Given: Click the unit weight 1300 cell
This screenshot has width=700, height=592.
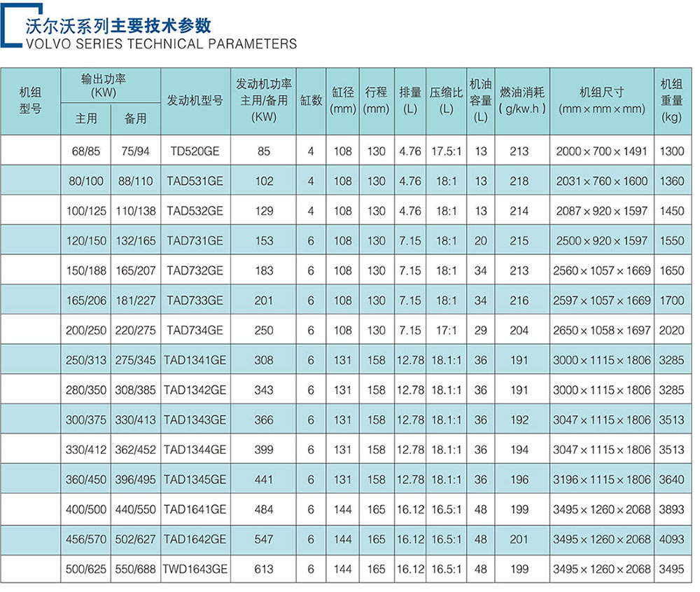Looking at the screenshot, I should click(672, 151).
